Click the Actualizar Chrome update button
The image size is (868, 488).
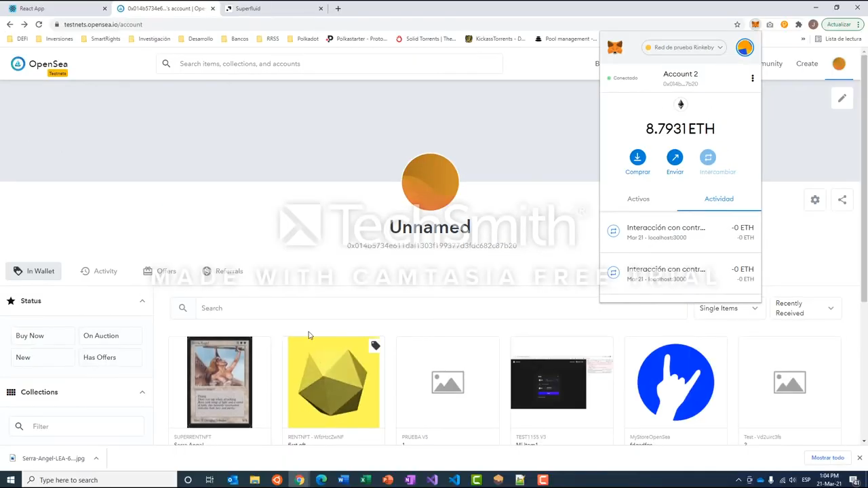842,24
